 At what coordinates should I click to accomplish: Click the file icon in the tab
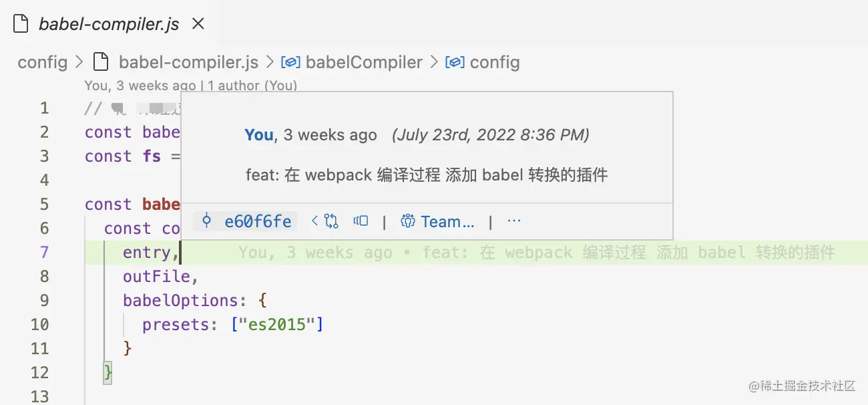click(x=21, y=24)
